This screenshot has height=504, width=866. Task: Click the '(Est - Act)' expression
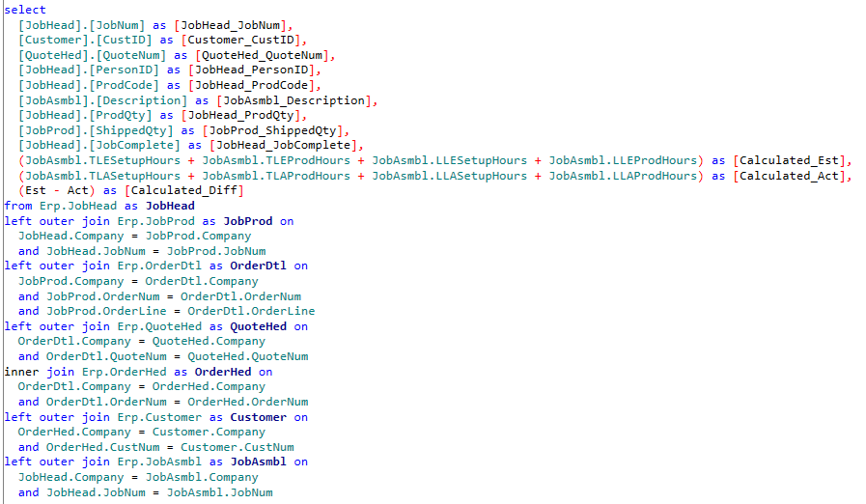click(x=57, y=190)
